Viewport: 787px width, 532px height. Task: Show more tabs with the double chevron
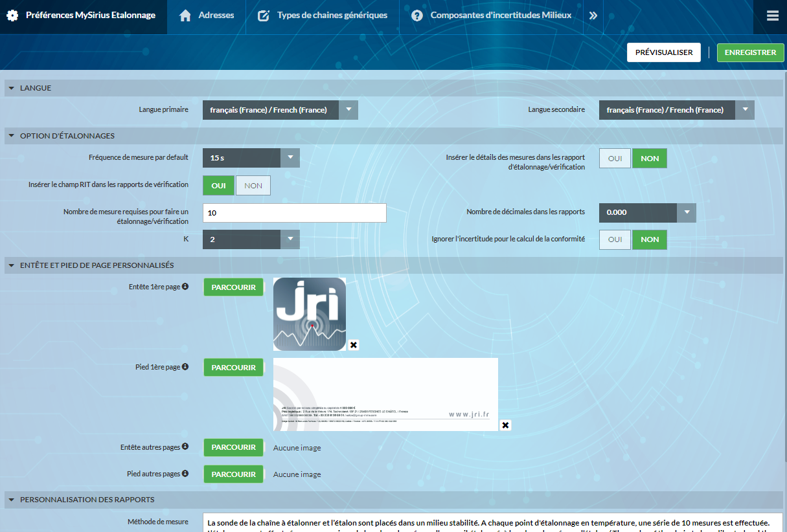coord(593,16)
